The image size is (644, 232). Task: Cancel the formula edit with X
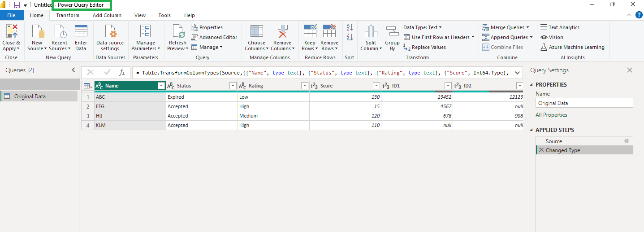tap(90, 72)
